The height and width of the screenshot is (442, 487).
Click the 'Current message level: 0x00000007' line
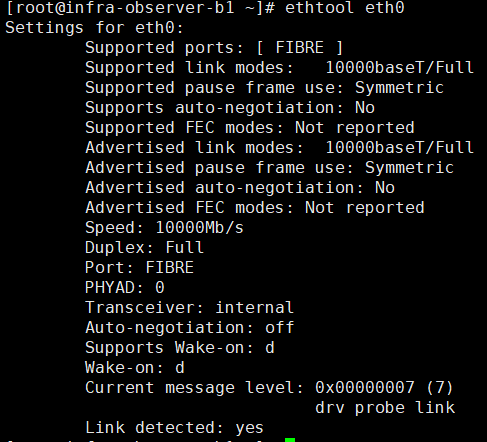click(x=269, y=388)
